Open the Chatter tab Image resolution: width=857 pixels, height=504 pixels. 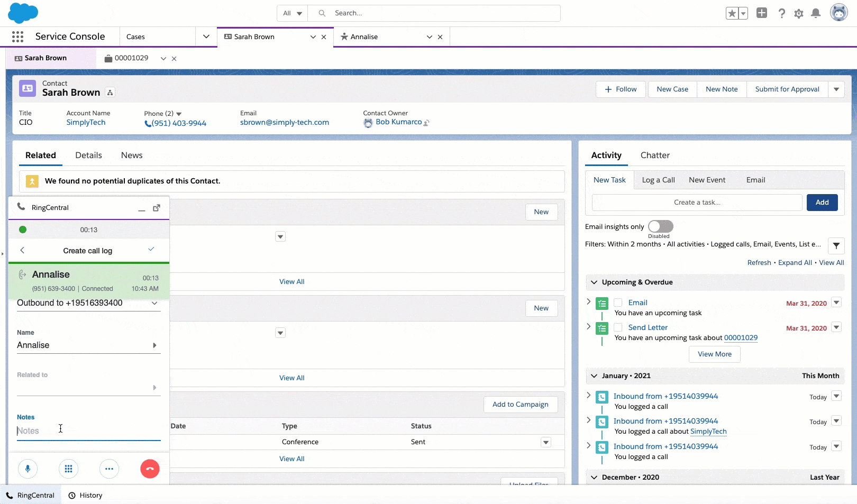pyautogui.click(x=655, y=155)
